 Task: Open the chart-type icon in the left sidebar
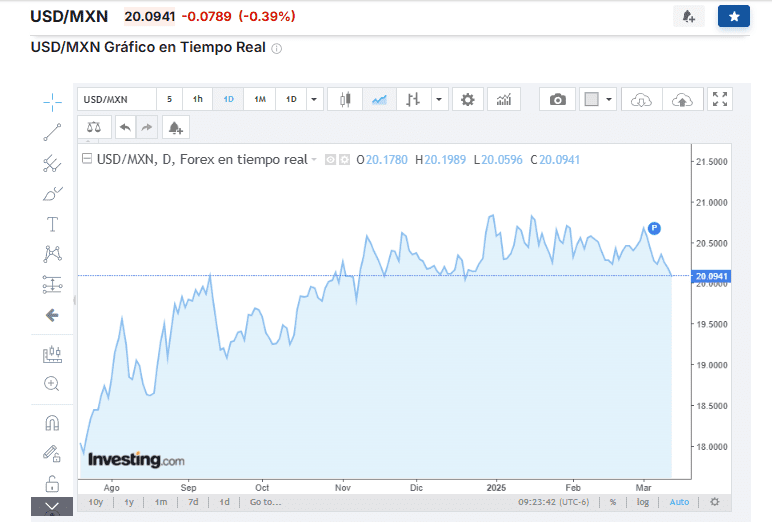point(52,354)
